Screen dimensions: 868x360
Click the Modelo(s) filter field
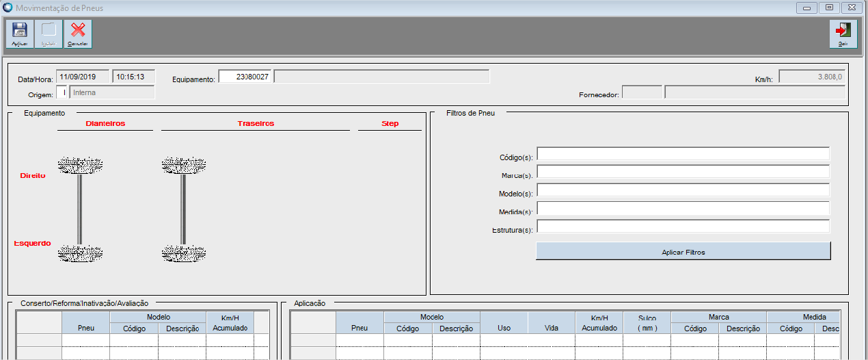tap(683, 190)
